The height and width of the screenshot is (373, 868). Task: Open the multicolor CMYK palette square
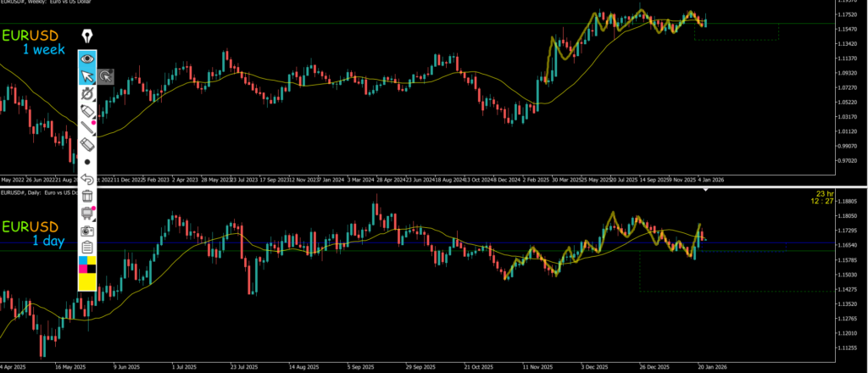86,264
